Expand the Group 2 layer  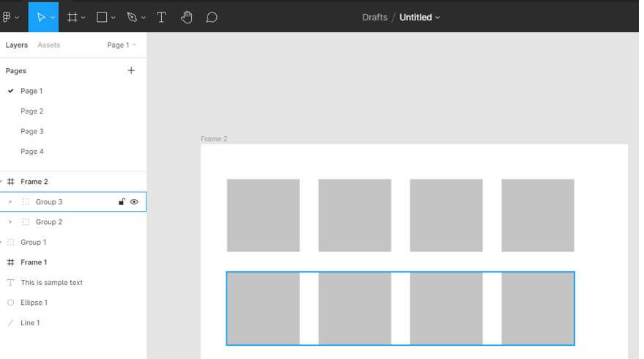(10, 222)
